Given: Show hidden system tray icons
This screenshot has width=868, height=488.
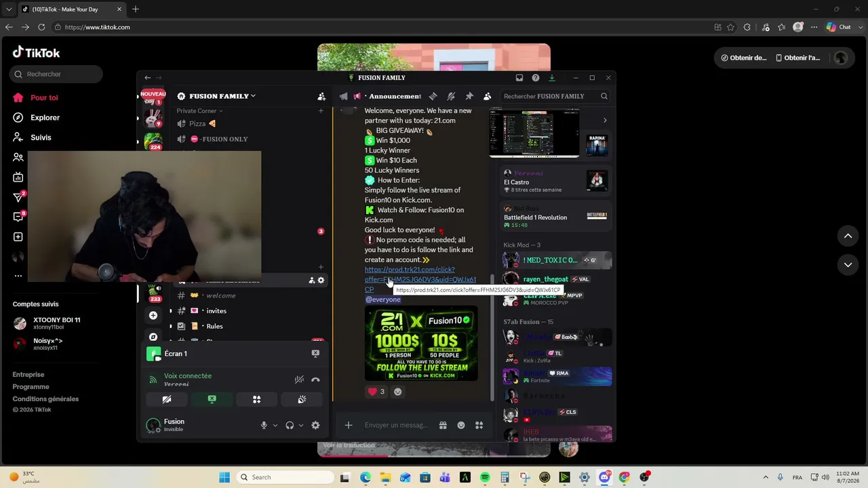Looking at the screenshot, I should click(766, 477).
